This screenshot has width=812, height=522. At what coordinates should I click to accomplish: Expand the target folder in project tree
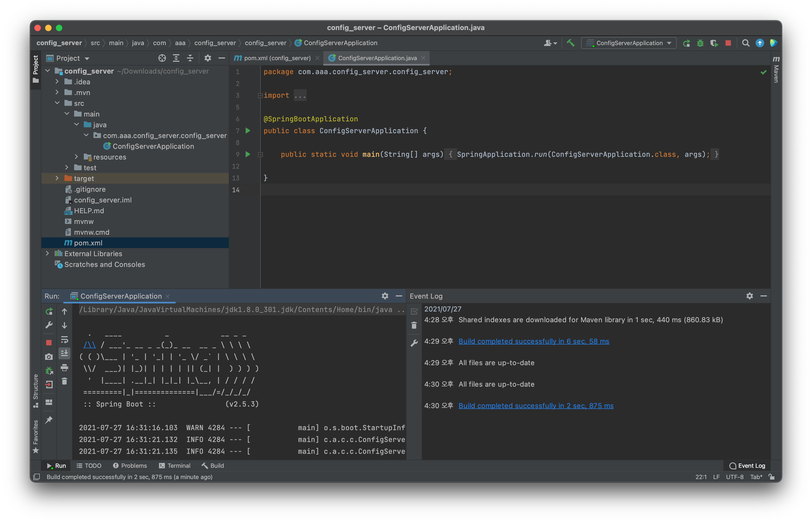(x=57, y=178)
